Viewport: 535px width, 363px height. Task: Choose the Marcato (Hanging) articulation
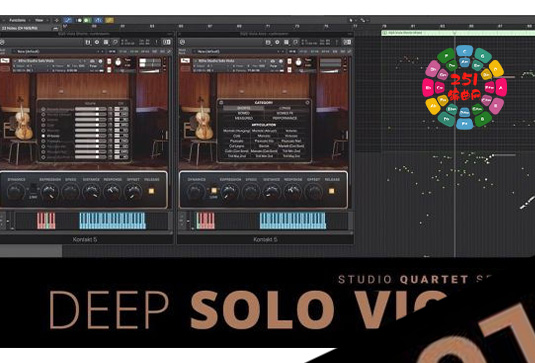(x=236, y=131)
